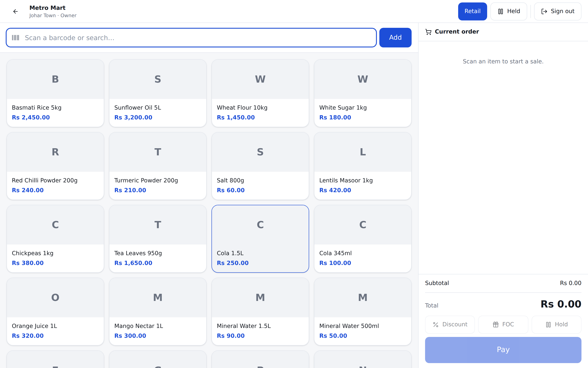Screen dimensions: 588x368
Task: Click the back arrow icon
Action: (16, 11)
